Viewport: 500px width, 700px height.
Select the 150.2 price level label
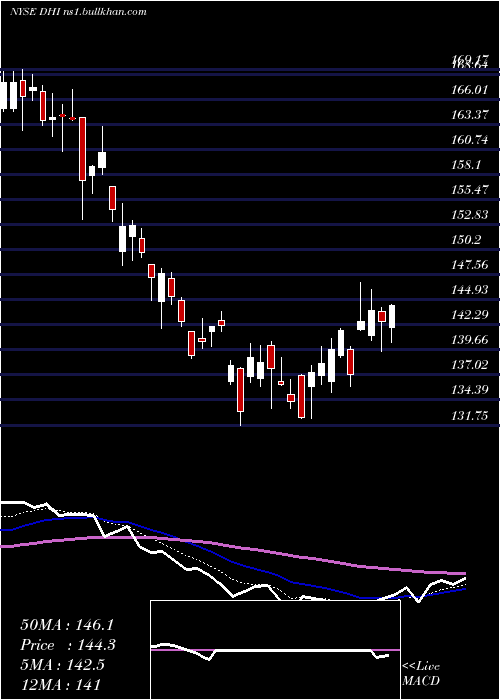[466, 240]
